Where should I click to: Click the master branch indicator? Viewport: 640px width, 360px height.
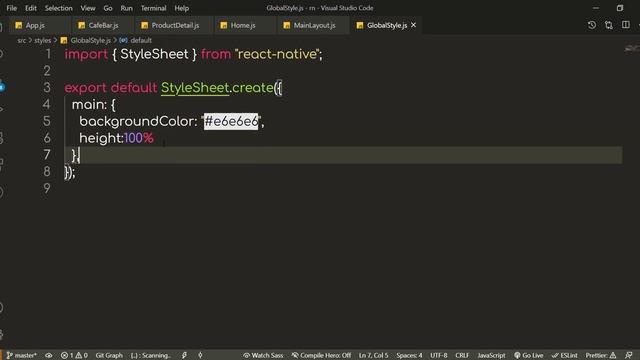pyautogui.click(x=22, y=355)
